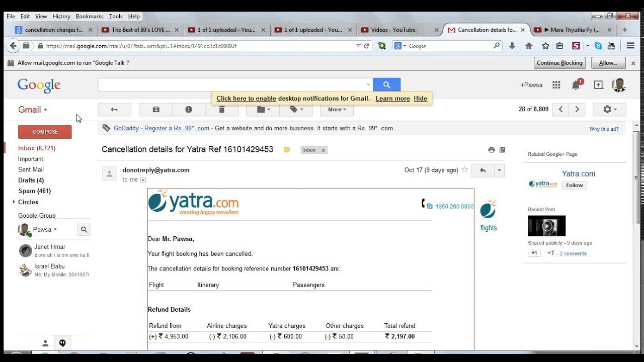Viewport: 644px width, 362px height.
Task: Click Continue Blocking for Google Talk
Action: 559,63
